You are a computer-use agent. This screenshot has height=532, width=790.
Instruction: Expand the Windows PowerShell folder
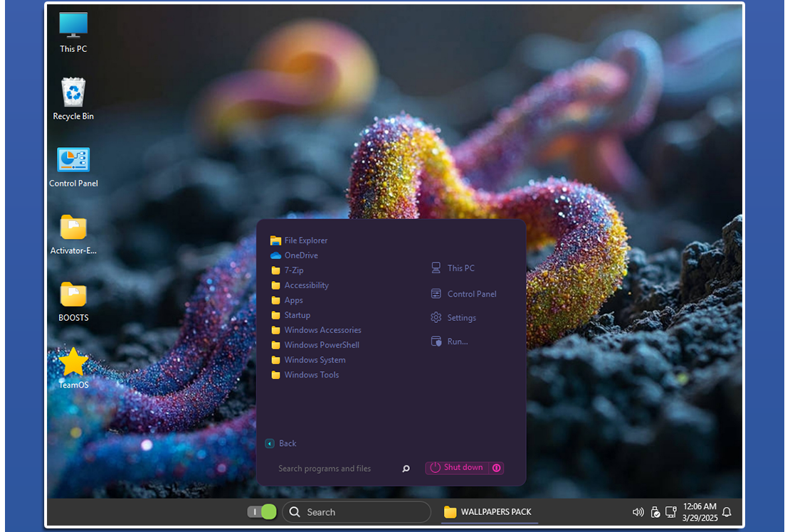pos(321,345)
